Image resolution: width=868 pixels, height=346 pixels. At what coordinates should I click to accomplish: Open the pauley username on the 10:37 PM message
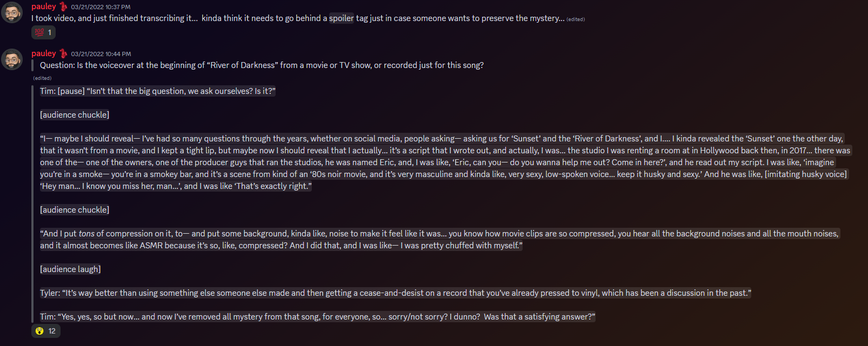click(x=44, y=6)
